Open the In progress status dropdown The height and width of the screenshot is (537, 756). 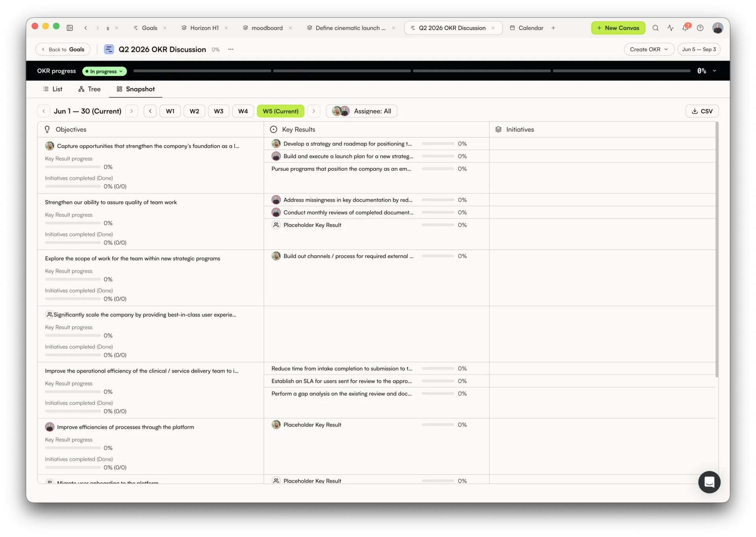(x=104, y=71)
